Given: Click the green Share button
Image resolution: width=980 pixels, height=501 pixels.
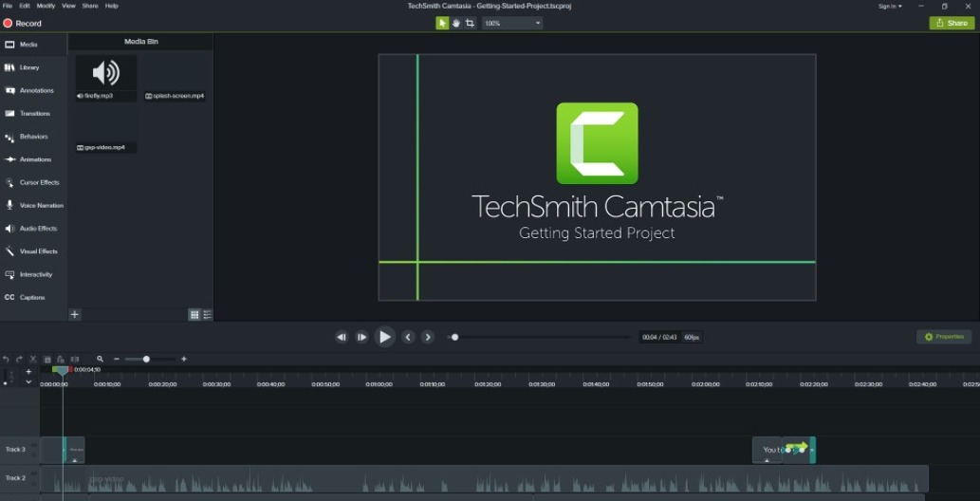Looking at the screenshot, I should pos(952,23).
